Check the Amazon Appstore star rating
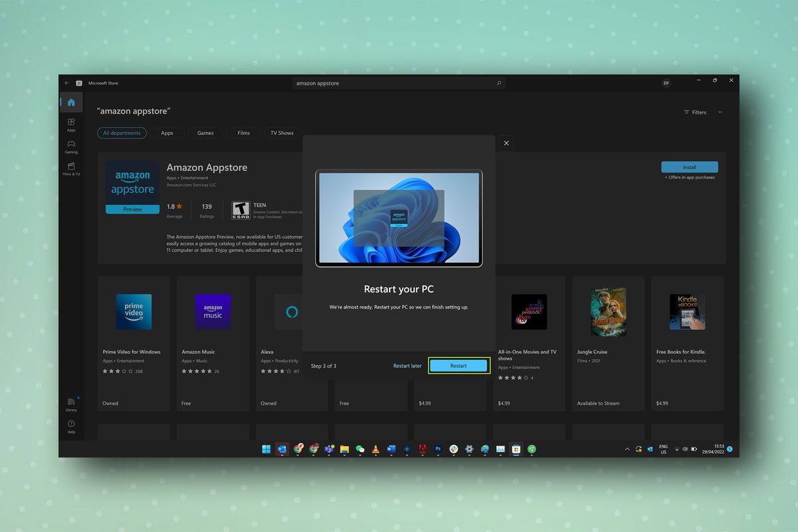 tap(174, 207)
